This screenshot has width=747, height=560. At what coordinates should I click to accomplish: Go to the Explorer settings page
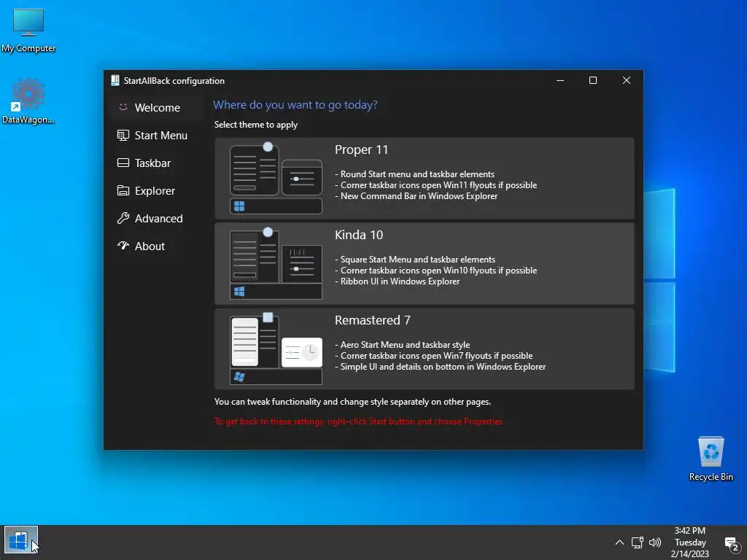156,190
